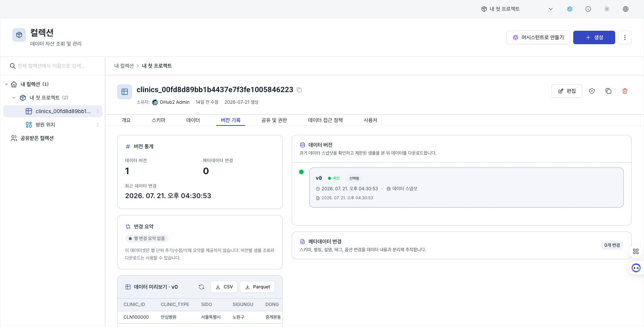Select 병원 위치 in the sidebar tree
644x327 pixels.
click(x=53, y=125)
